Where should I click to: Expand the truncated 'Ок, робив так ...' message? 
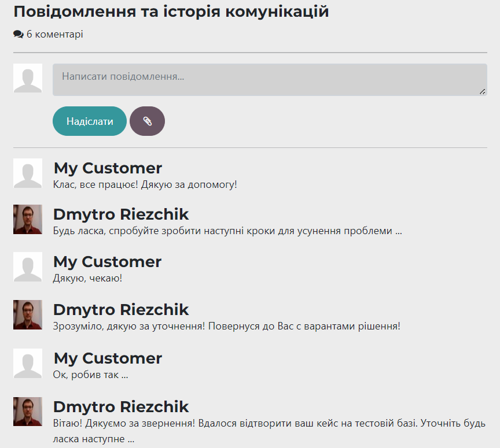click(90, 375)
